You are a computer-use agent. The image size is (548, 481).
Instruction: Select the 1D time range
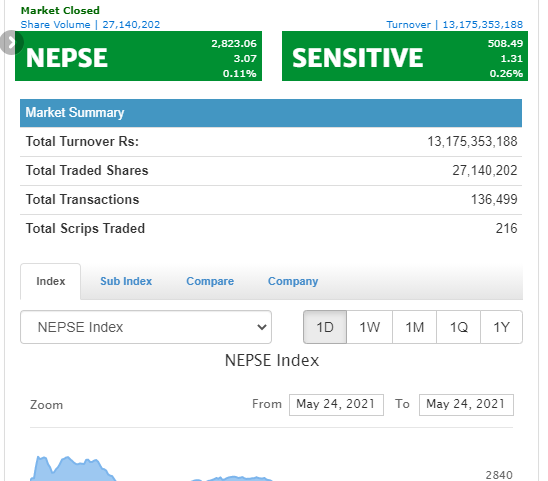(x=325, y=327)
